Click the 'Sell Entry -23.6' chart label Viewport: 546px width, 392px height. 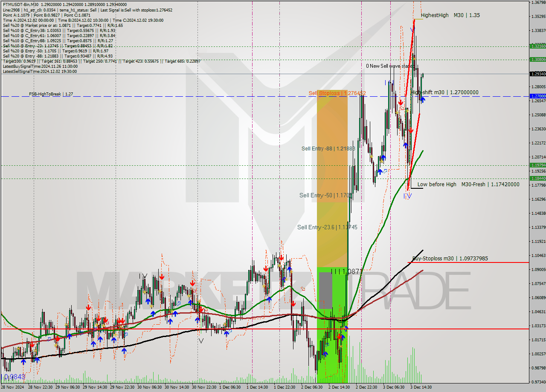[x=327, y=227]
